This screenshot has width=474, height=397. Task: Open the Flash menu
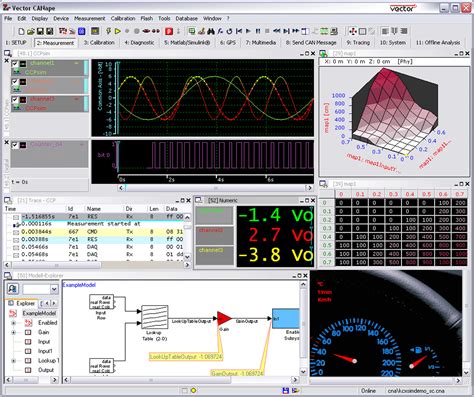[146, 19]
